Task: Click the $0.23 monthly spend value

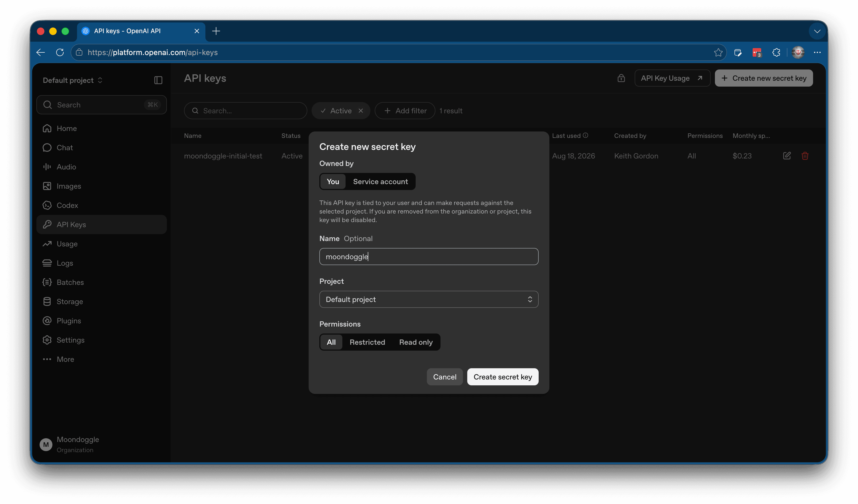Action: point(742,156)
